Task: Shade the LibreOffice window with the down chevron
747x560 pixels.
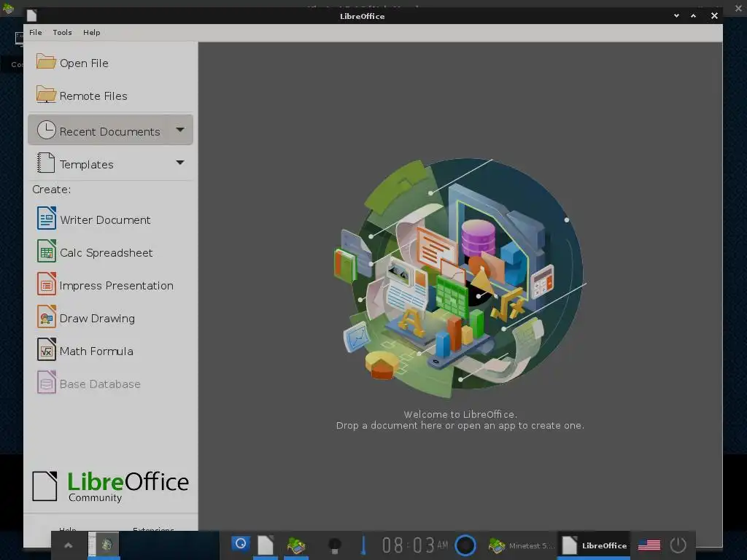Action: 676,16
